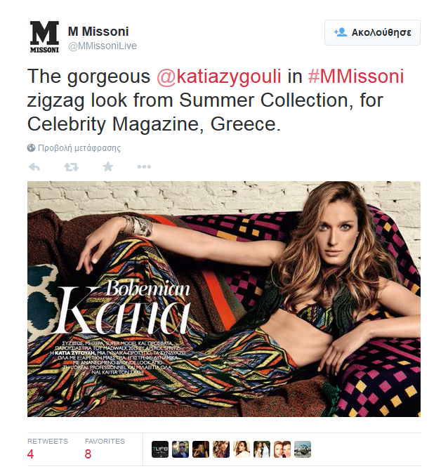
Task: Open the more options ellipsis icon
Action: (144, 166)
